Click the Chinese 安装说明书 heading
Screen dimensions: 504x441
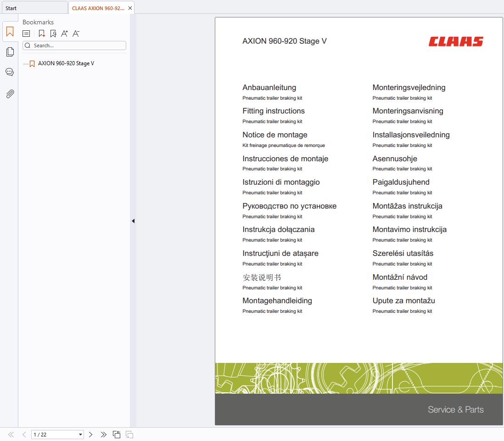pos(262,277)
